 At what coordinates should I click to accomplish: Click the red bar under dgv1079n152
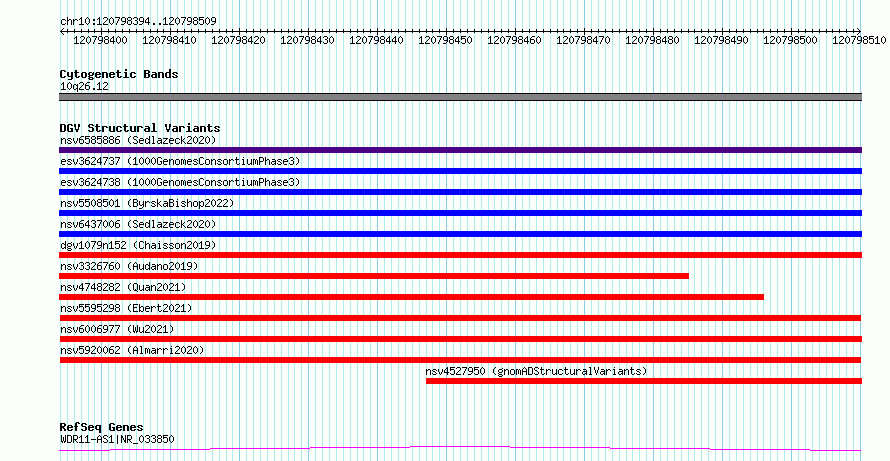click(x=460, y=255)
